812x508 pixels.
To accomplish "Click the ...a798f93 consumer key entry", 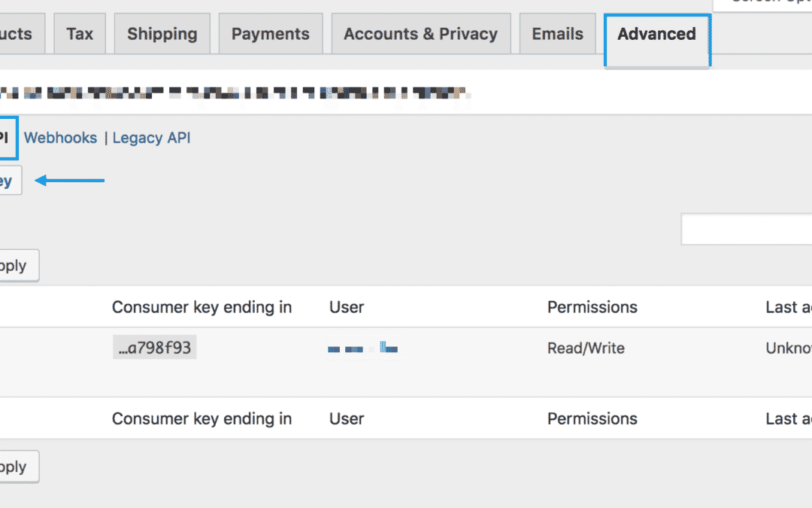I will (154, 347).
